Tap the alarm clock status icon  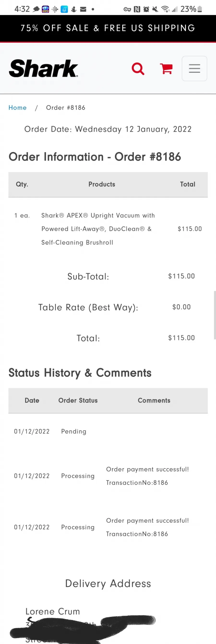pyautogui.click(x=146, y=9)
